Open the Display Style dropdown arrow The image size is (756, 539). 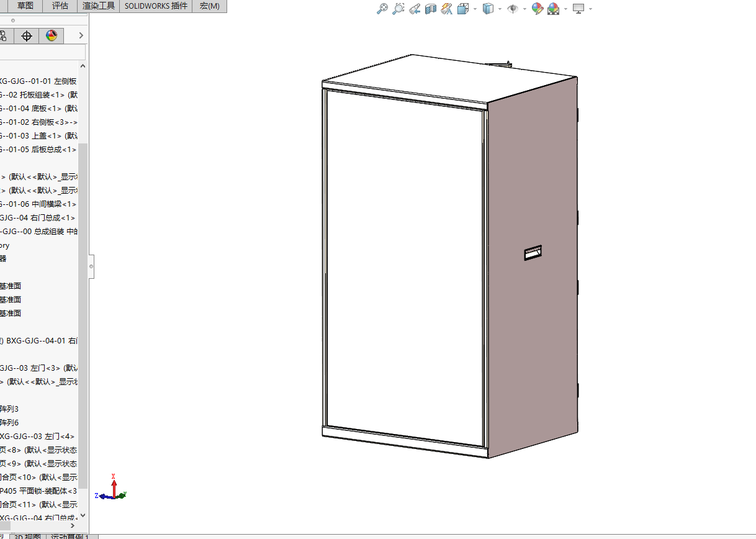500,9
